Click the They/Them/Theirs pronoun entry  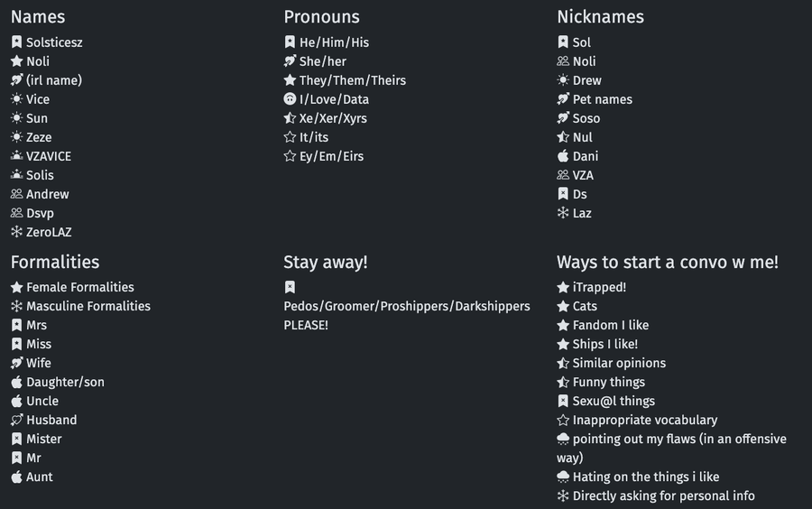point(352,80)
